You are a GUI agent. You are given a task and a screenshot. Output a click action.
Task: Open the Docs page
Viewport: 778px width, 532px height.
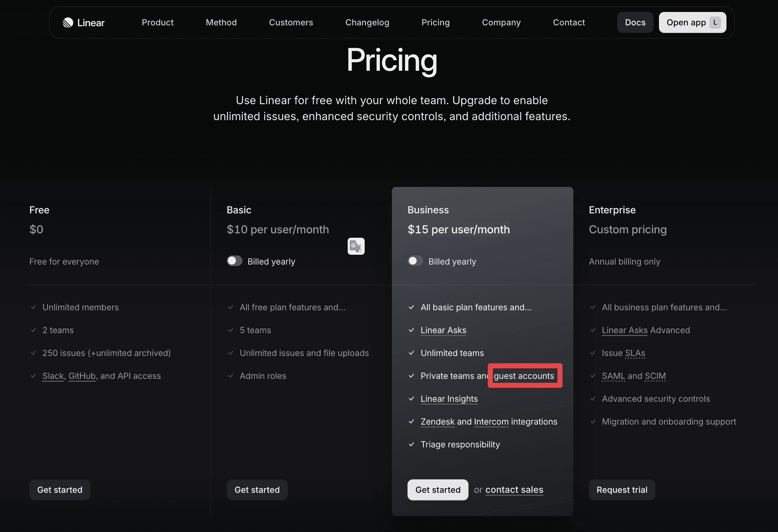[x=635, y=22]
